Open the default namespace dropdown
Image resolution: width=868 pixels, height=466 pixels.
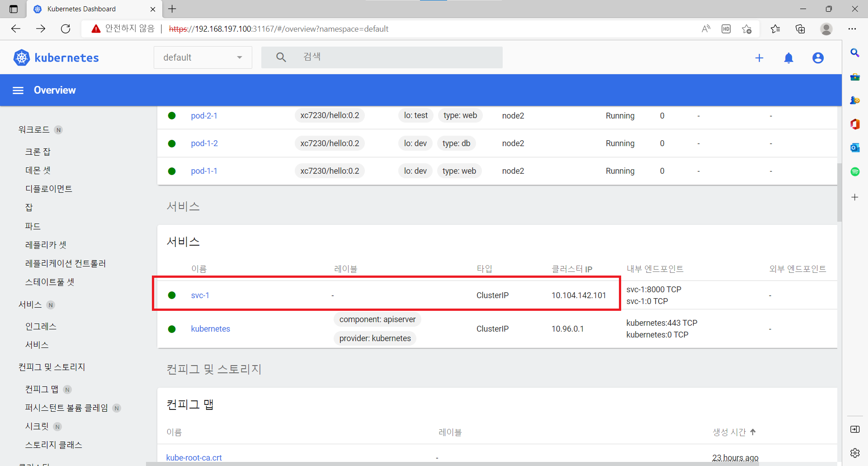coord(203,57)
